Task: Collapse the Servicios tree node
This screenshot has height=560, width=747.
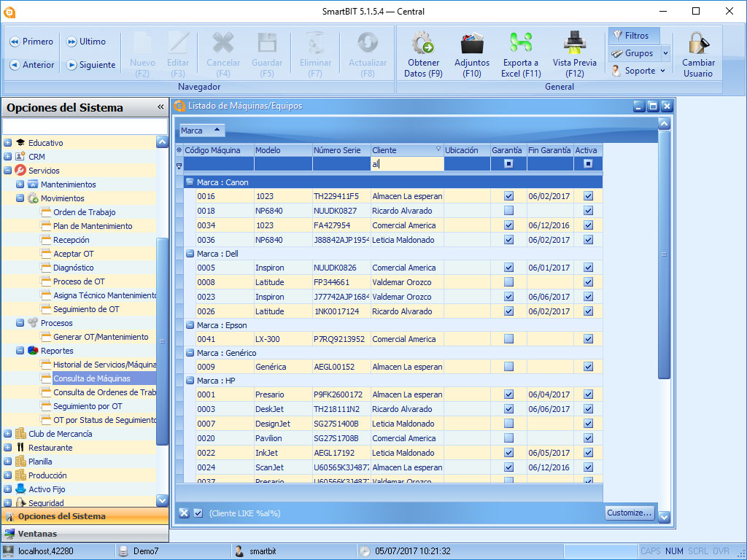Action: pos(7,171)
